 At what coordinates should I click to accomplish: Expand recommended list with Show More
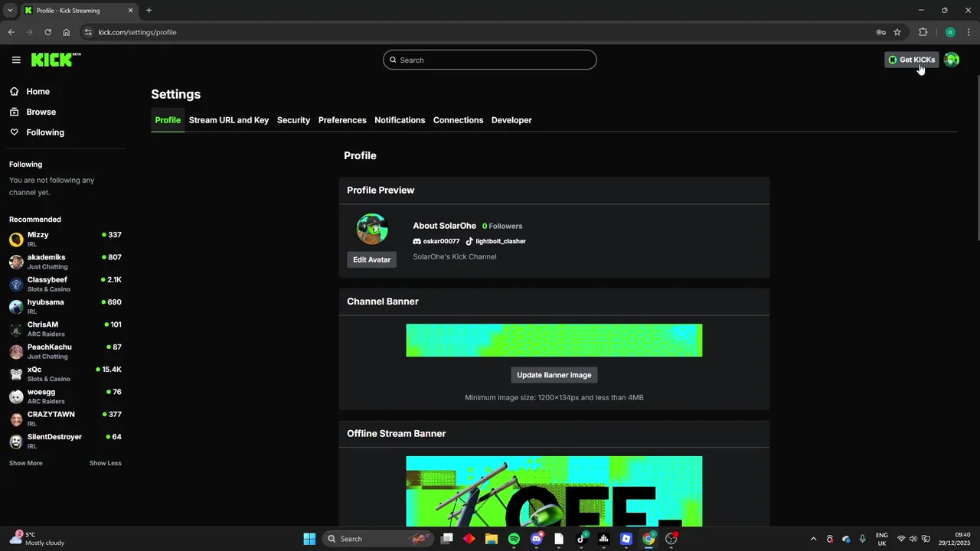[26, 463]
